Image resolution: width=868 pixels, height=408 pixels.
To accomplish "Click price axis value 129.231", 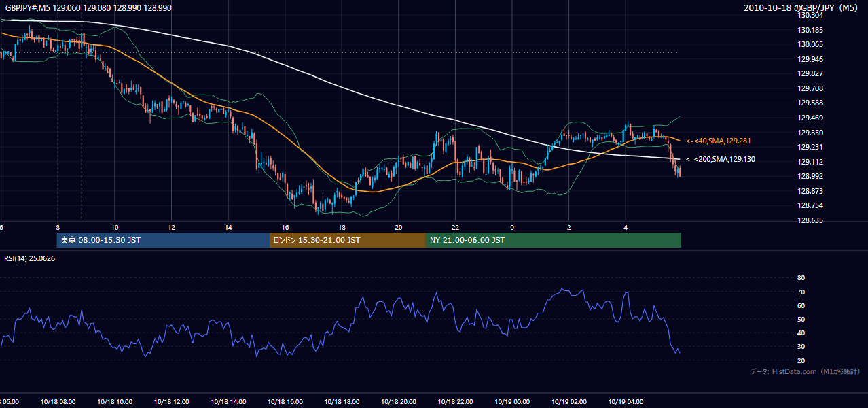I will click(810, 147).
